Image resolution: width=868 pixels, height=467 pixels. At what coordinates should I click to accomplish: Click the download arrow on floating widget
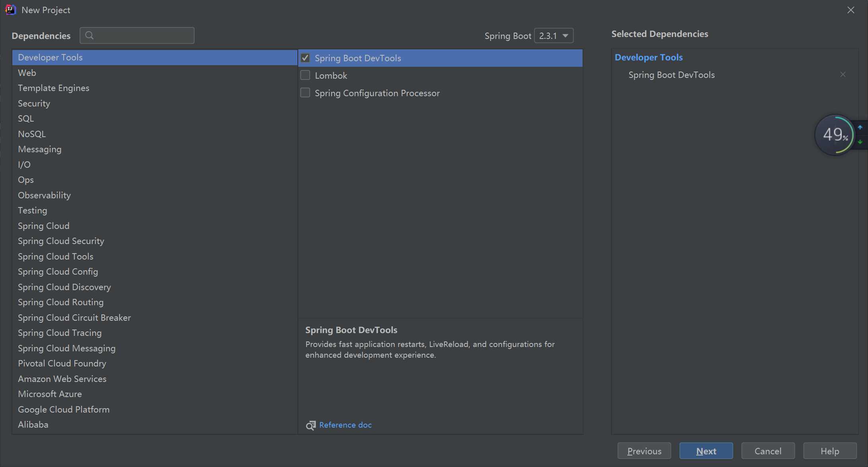pos(860,142)
